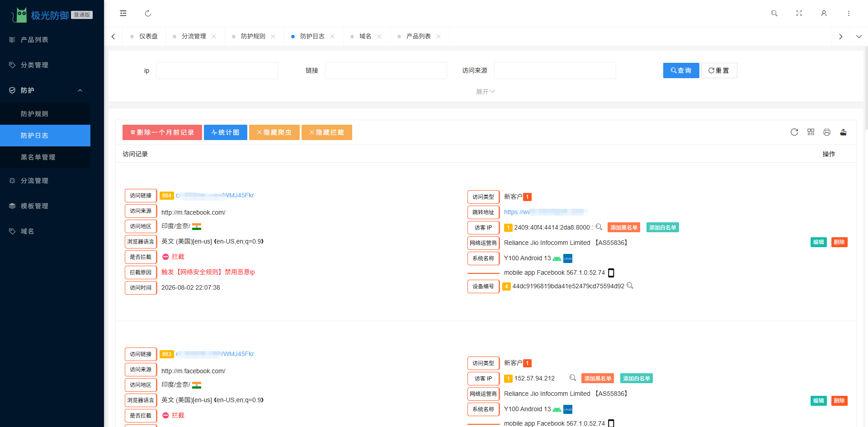The image size is (868, 427).
Task: Switch to the 分流管理 tab
Action: 193,37
